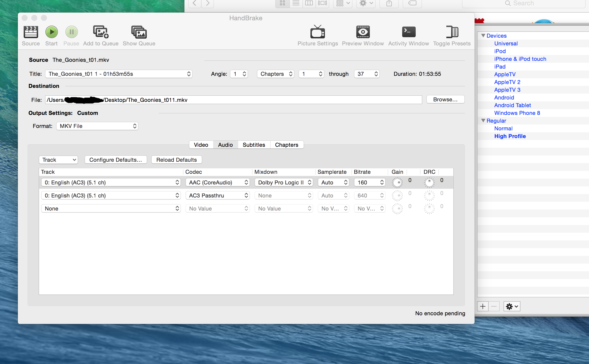Open bitrate 160 dropdown
This screenshot has height=364, width=589.
(370, 182)
